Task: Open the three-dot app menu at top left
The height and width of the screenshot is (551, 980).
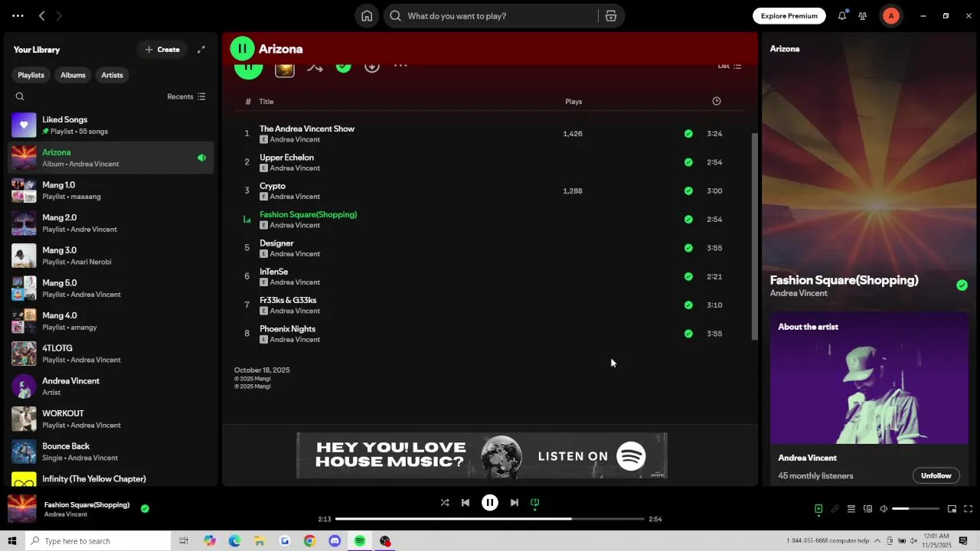Action: tap(18, 15)
